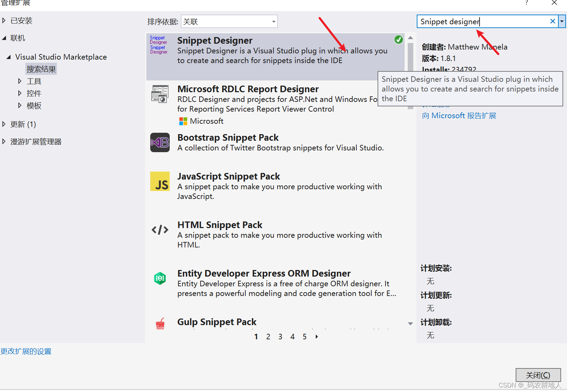This screenshot has width=567, height=392.
Task: Go to results page 4
Action: coord(293,337)
